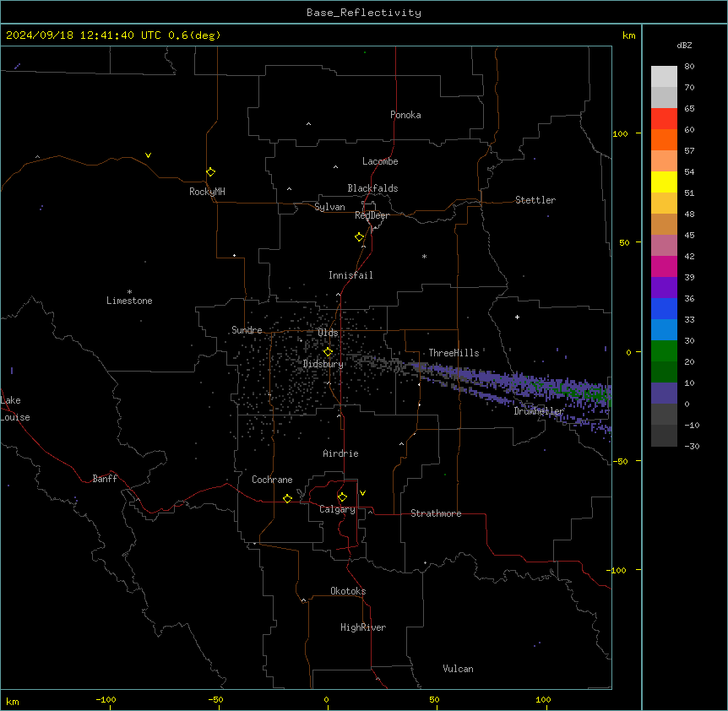The width and height of the screenshot is (728, 711).
Task: Click the Blackfalds town label
Action: [372, 188]
